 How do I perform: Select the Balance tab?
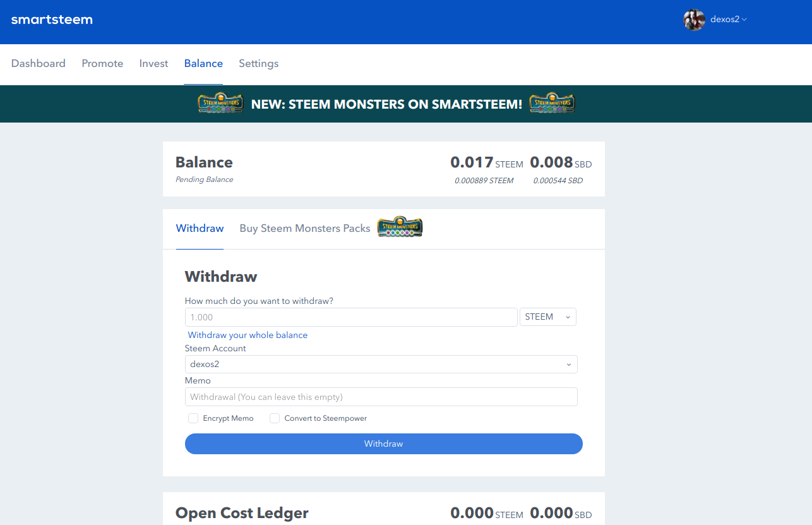203,63
